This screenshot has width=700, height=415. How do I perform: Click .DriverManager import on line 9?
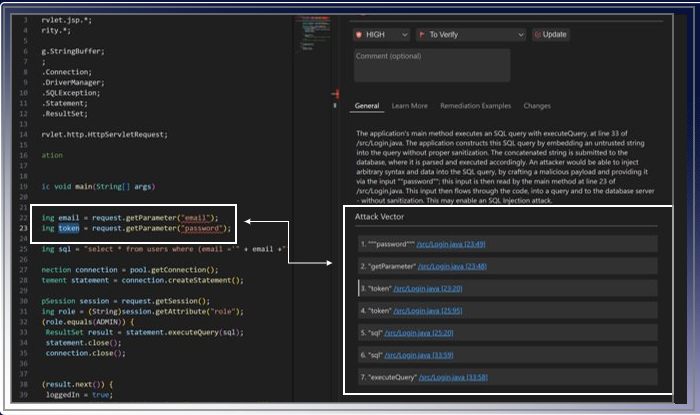coord(73,83)
